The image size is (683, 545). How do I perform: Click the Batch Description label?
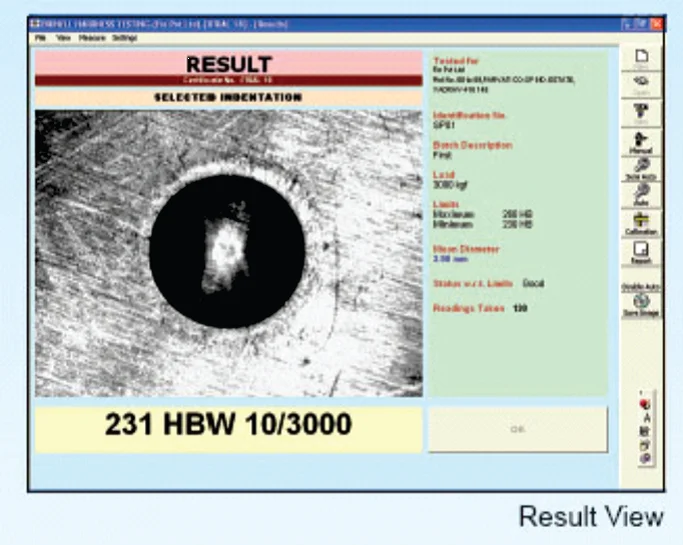tap(473, 145)
